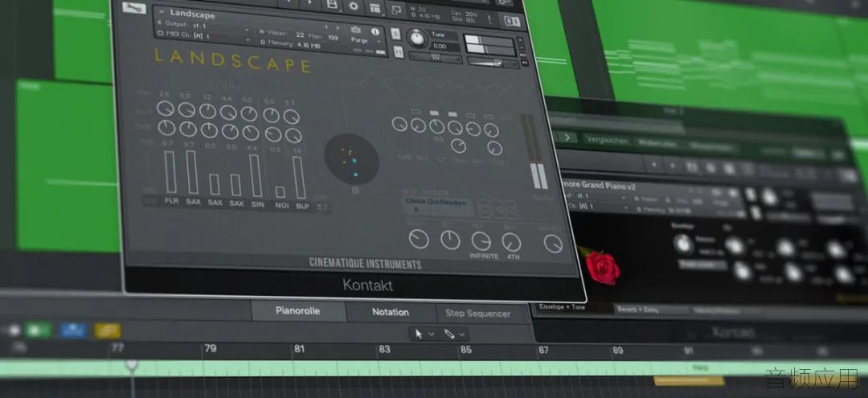The height and width of the screenshot is (398, 868).
Task: Switch to the Notation tab
Action: click(x=391, y=312)
